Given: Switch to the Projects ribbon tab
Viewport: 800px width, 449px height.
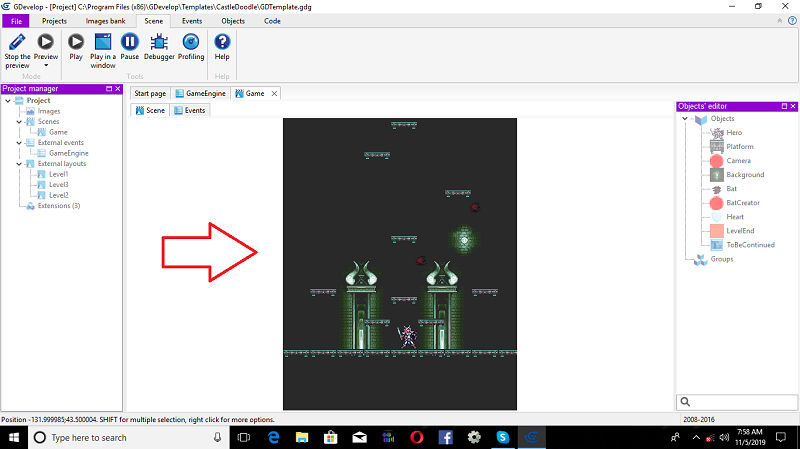Looking at the screenshot, I should (54, 21).
